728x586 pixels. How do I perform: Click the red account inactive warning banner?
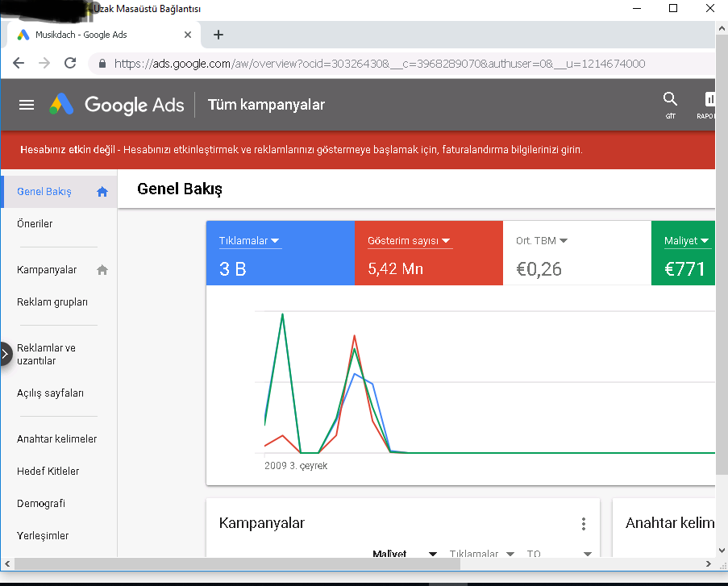click(357, 150)
